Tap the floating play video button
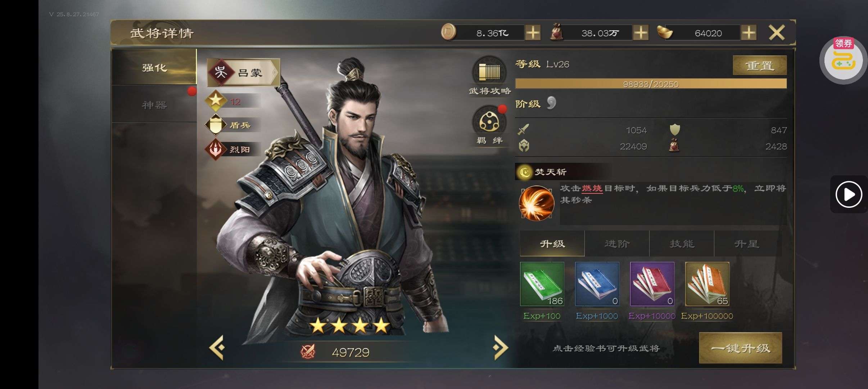868x389 pixels. click(849, 194)
